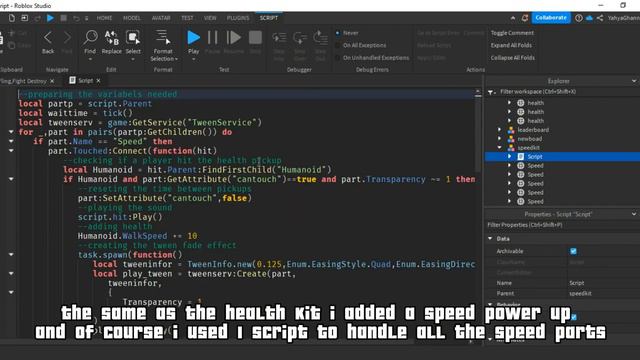
Task: Click the filter icon in the Explorer panel
Action: coord(491,92)
